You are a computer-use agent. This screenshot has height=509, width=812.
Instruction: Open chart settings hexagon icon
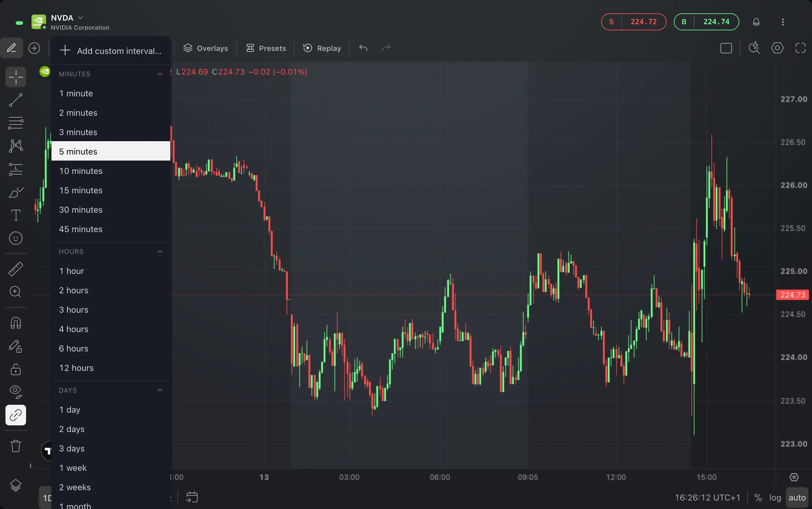click(777, 48)
